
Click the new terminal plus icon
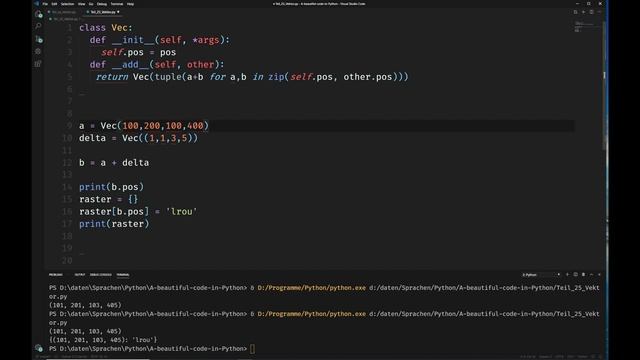[x=567, y=275]
